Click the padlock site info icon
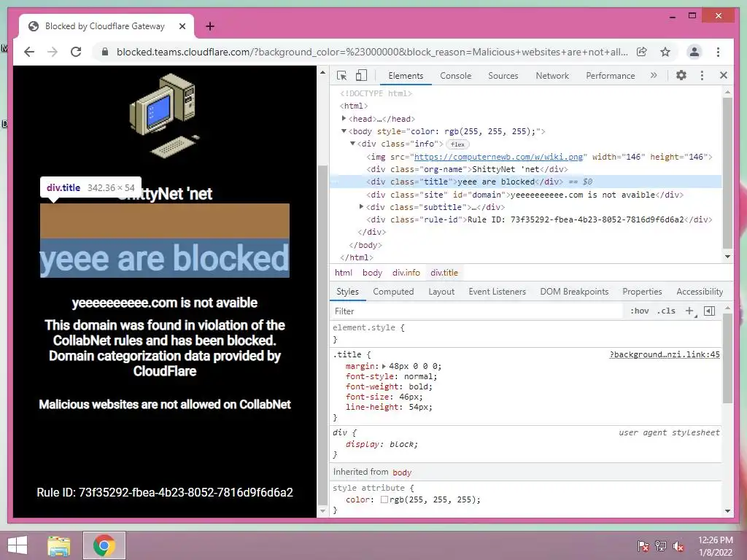The height and width of the screenshot is (560, 747). (105, 52)
